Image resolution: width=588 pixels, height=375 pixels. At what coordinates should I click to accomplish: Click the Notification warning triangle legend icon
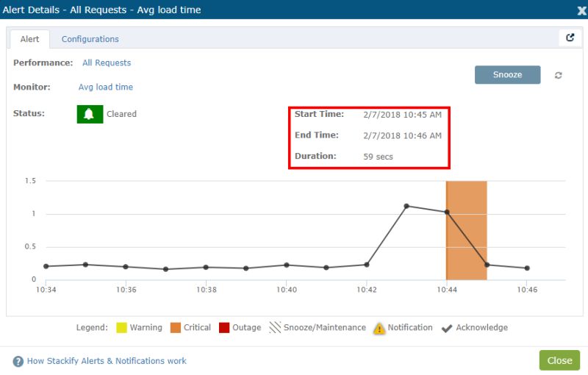pos(379,328)
